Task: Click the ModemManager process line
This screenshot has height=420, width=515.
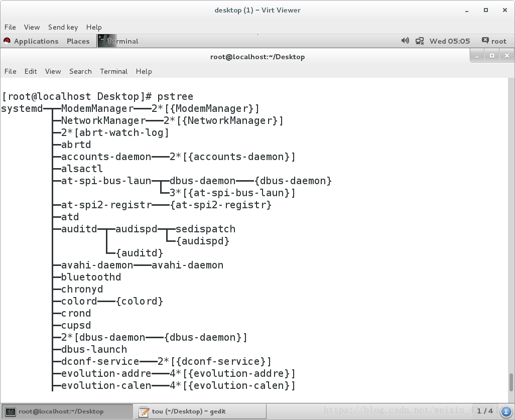Action: coord(160,108)
